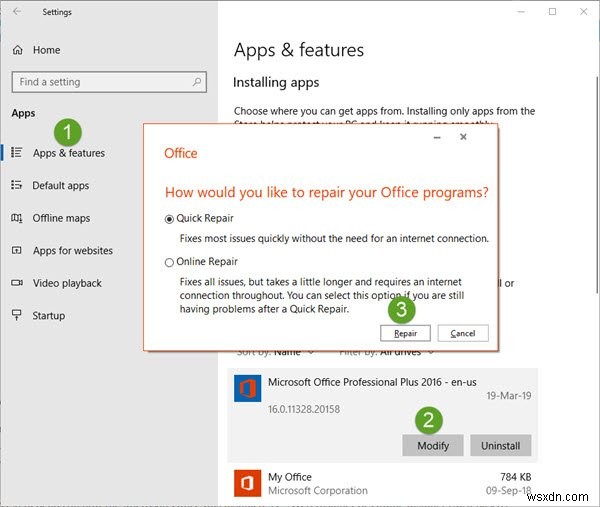Select the Online Repair option
The width and height of the screenshot is (600, 507).
click(169, 262)
